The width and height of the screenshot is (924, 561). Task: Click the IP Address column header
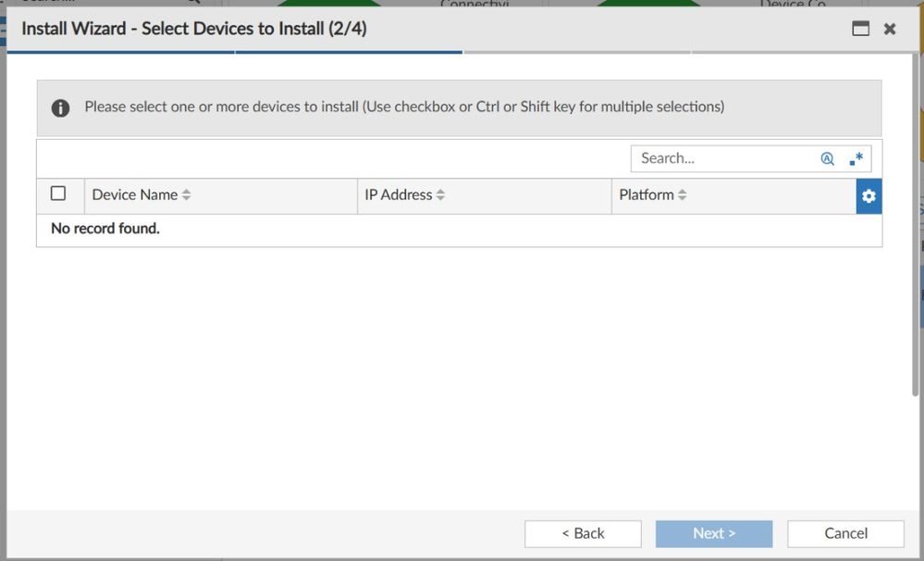(399, 195)
